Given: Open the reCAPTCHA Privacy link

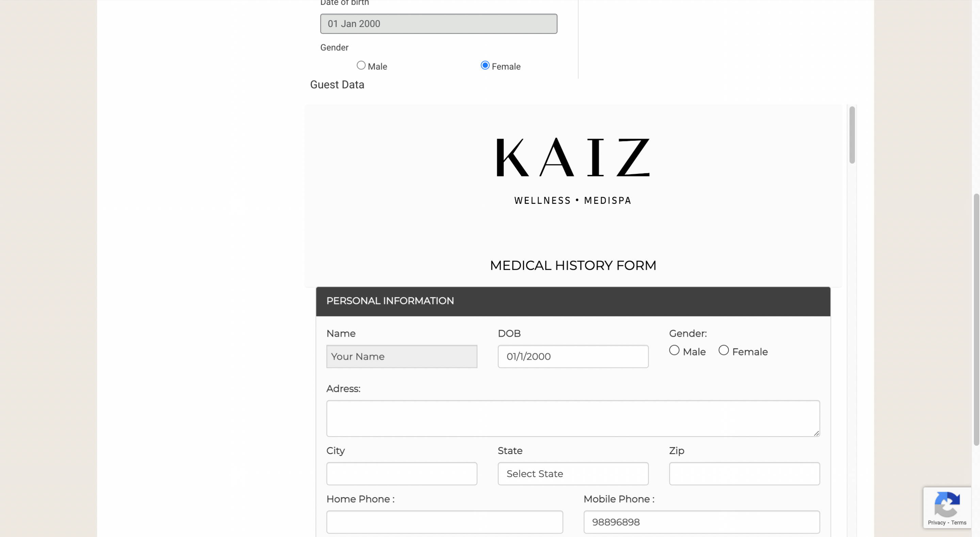Looking at the screenshot, I should coord(936,523).
